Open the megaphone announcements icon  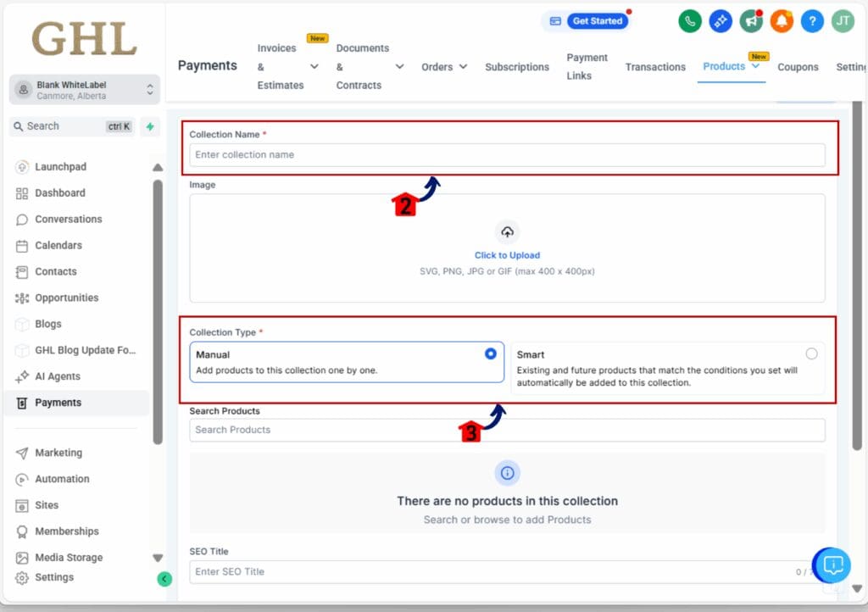(751, 21)
